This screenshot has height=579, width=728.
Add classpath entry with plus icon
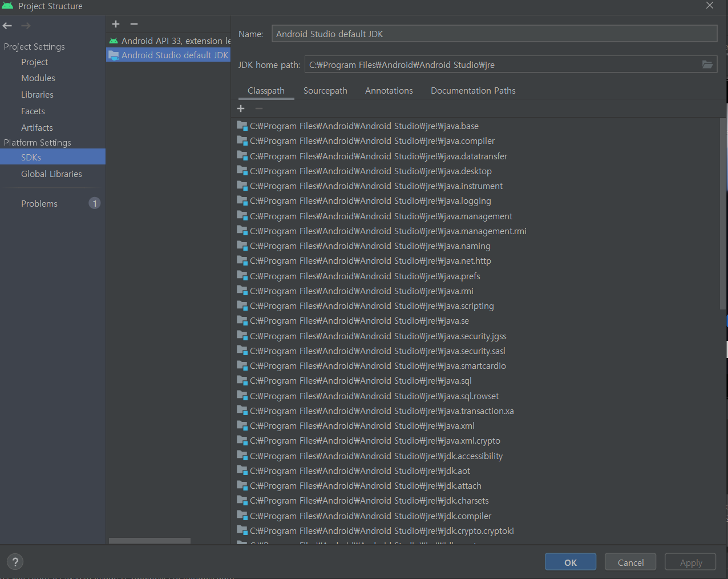tap(241, 108)
